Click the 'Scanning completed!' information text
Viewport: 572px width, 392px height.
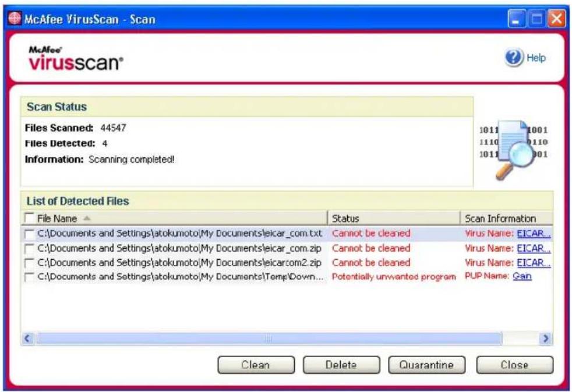pyautogui.click(x=131, y=160)
